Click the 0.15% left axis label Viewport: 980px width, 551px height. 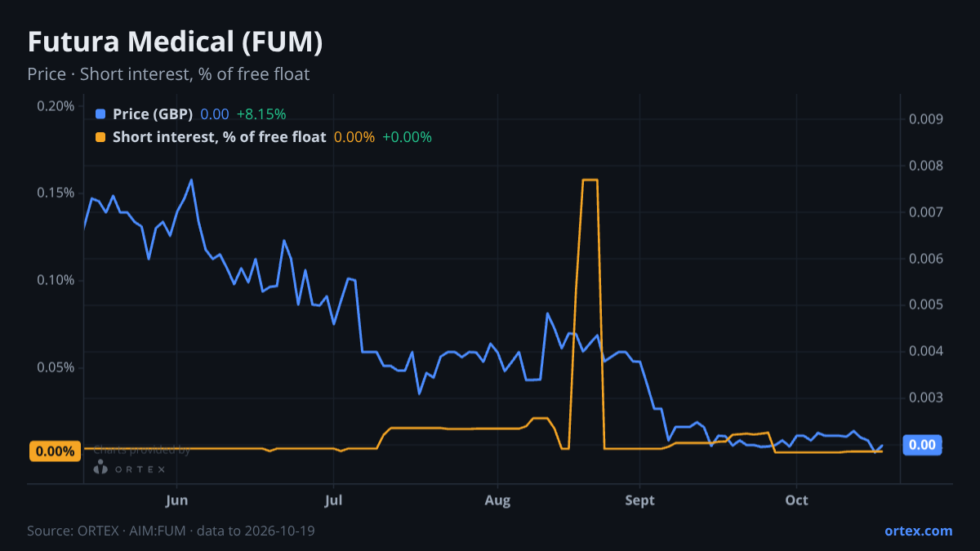(56, 193)
